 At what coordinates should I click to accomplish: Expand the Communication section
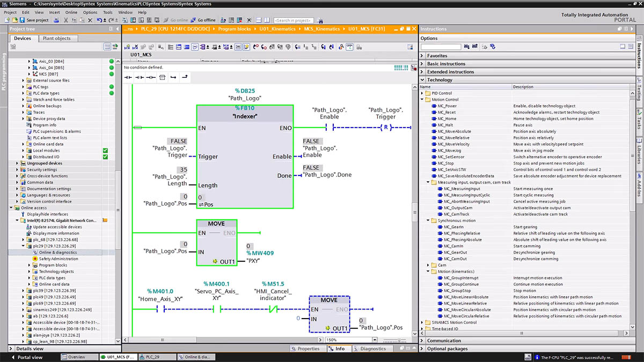pos(423,341)
